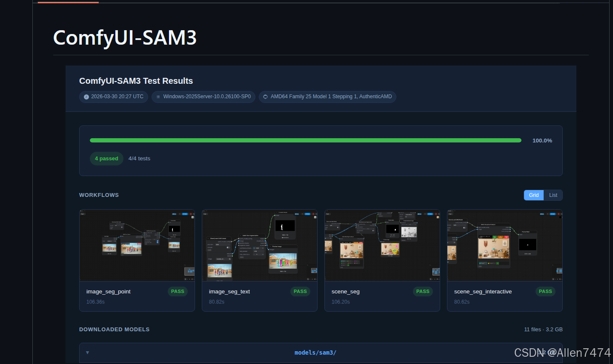Click the scene_seg workflow name
This screenshot has width=613, height=364.
[x=346, y=292]
